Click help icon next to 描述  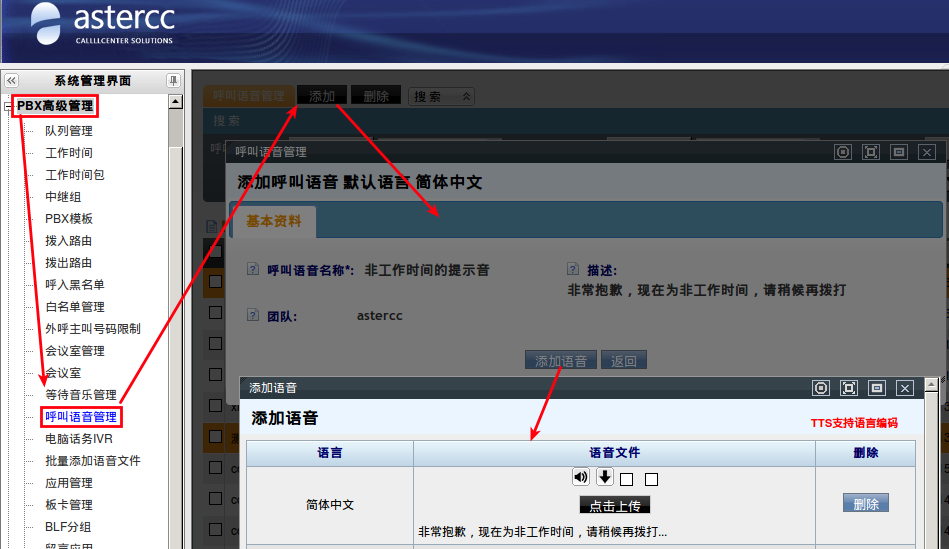coord(573,270)
